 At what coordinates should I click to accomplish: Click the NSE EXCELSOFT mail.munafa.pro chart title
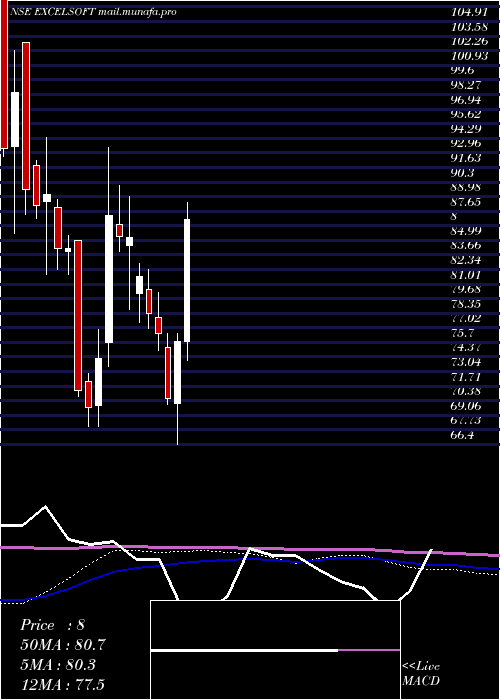(x=92, y=12)
